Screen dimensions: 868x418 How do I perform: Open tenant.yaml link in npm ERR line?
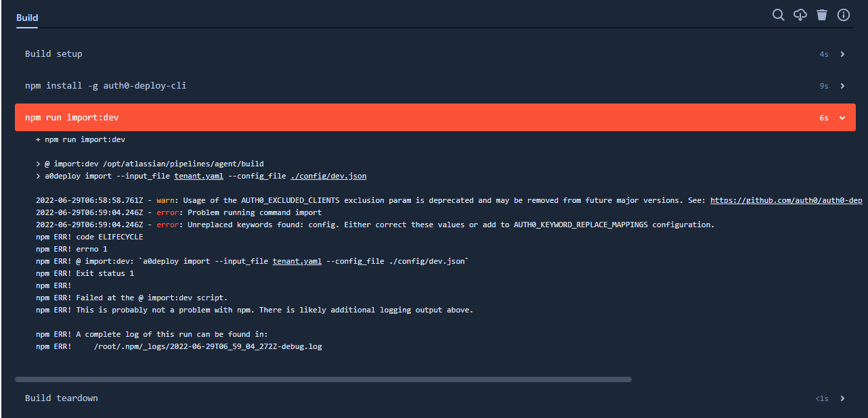click(x=297, y=261)
